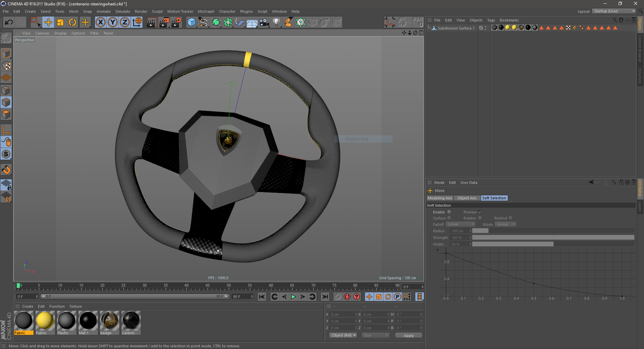Open the Array modeling objects icon

pos(228,22)
